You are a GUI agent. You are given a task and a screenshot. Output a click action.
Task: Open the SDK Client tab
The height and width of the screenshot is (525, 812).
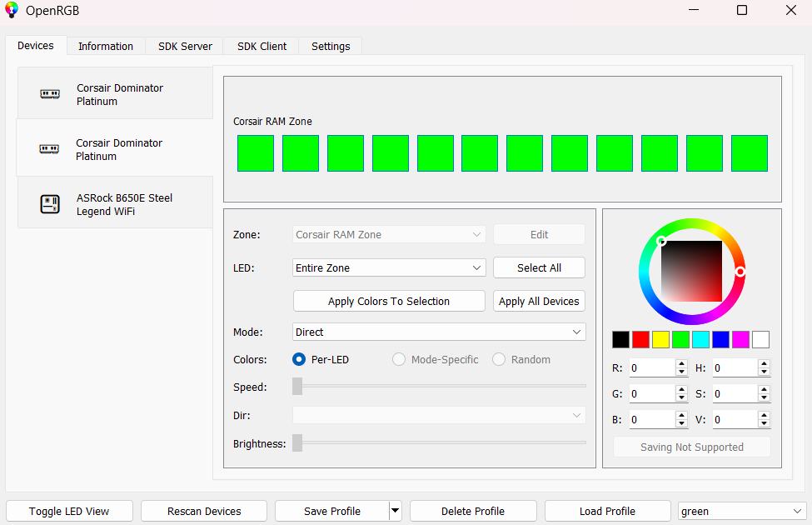262,46
